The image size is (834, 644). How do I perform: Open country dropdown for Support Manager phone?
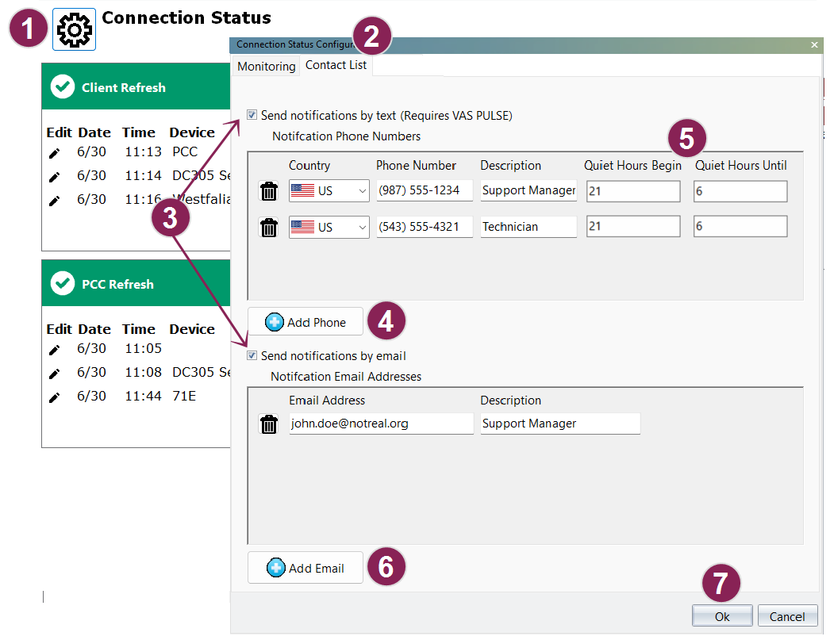click(329, 191)
